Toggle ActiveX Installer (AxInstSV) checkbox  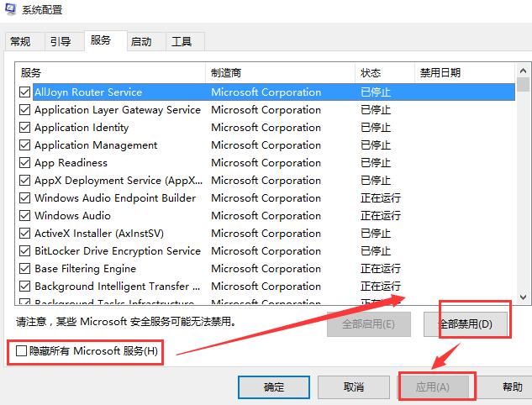click(x=24, y=233)
